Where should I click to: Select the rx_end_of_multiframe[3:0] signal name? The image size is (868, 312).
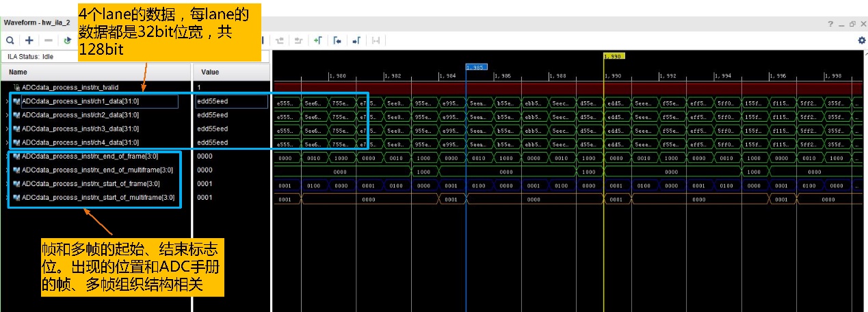coord(97,170)
